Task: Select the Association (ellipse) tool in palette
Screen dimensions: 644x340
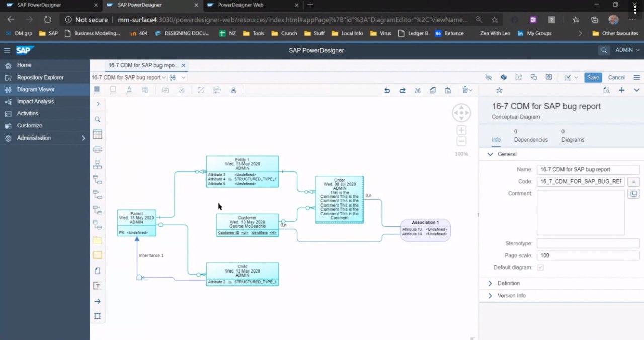Action: point(98,150)
